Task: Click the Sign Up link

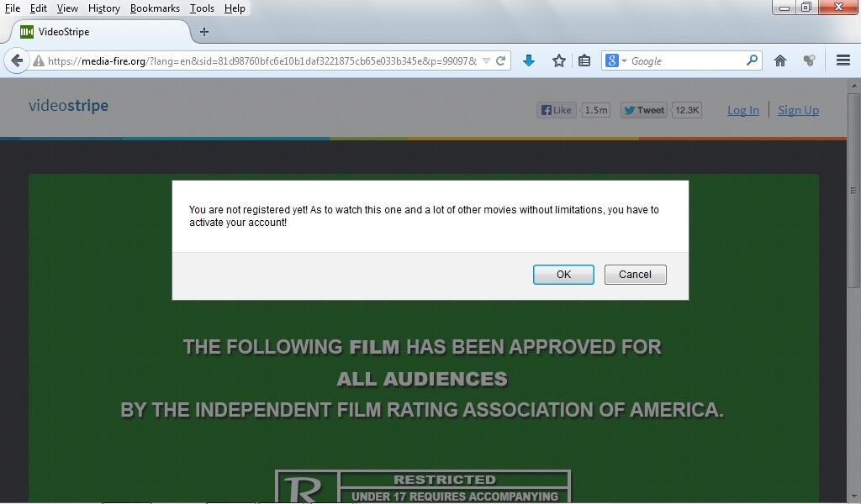Action: [x=799, y=110]
